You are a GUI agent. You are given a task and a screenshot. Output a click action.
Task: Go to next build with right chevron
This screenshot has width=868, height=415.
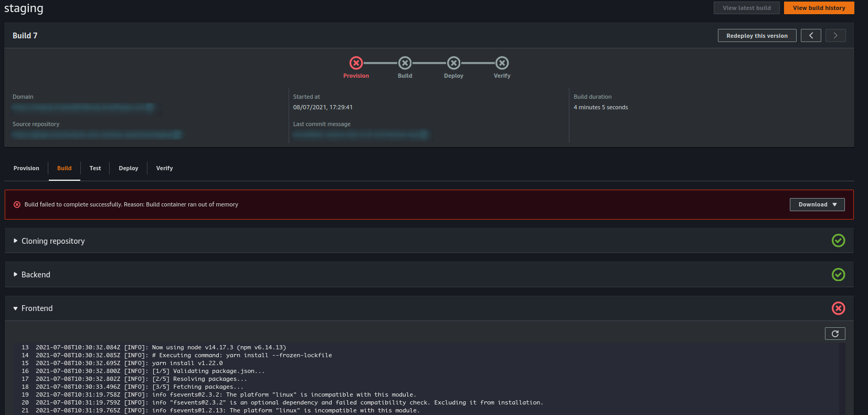835,36
